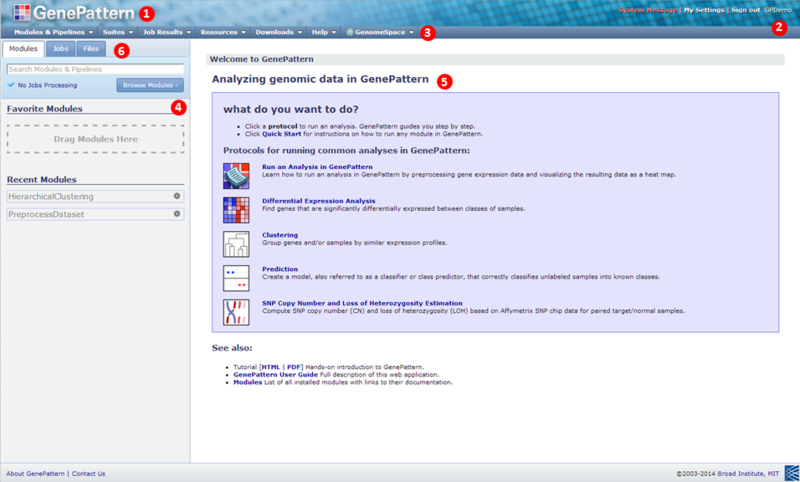Click the GenePattern logo icon
The height and width of the screenshot is (482, 800).
click(22, 12)
